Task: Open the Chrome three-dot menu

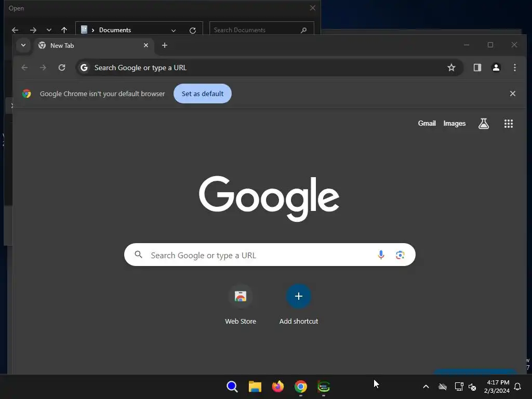Action: 515,68
